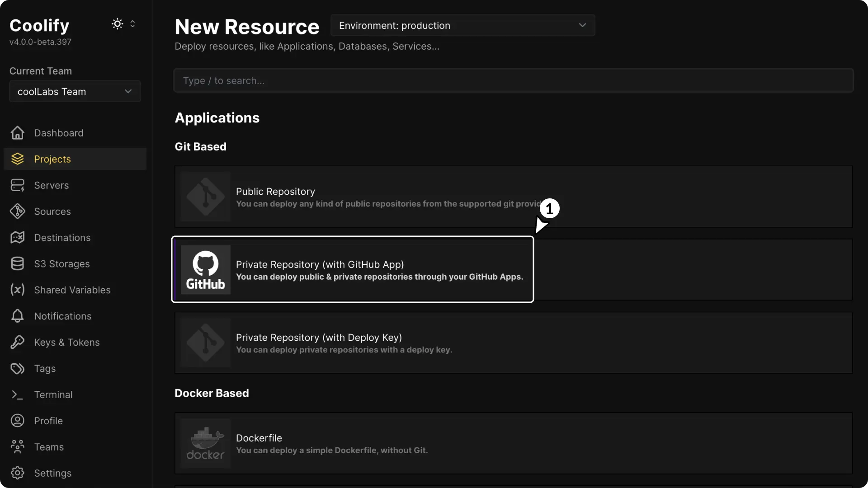Viewport: 868px width, 488px height.
Task: Click the resource search field
Action: tap(513, 80)
